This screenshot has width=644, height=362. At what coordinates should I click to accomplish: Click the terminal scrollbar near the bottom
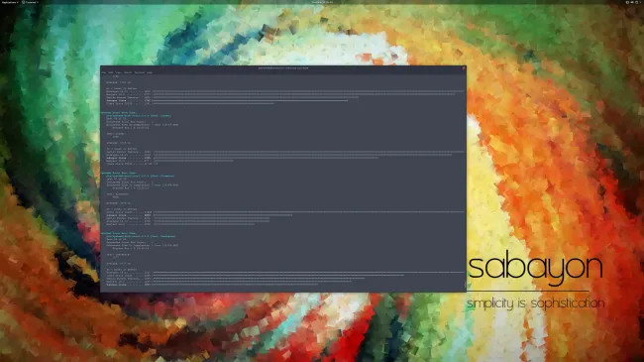[x=465, y=284]
